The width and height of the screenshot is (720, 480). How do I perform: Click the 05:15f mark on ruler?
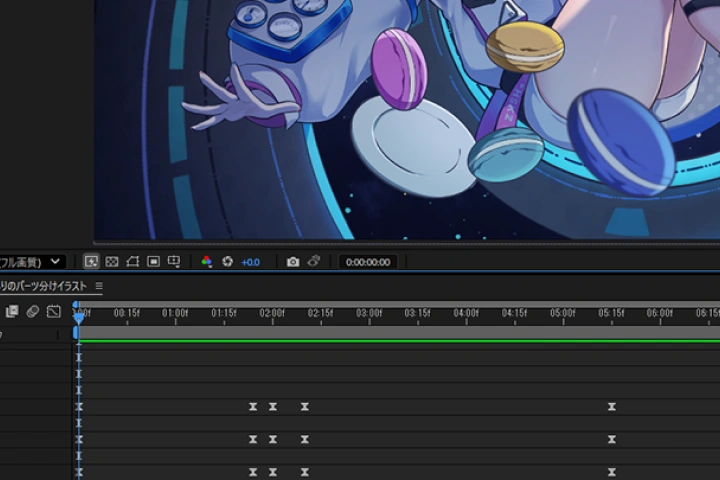[x=611, y=313]
